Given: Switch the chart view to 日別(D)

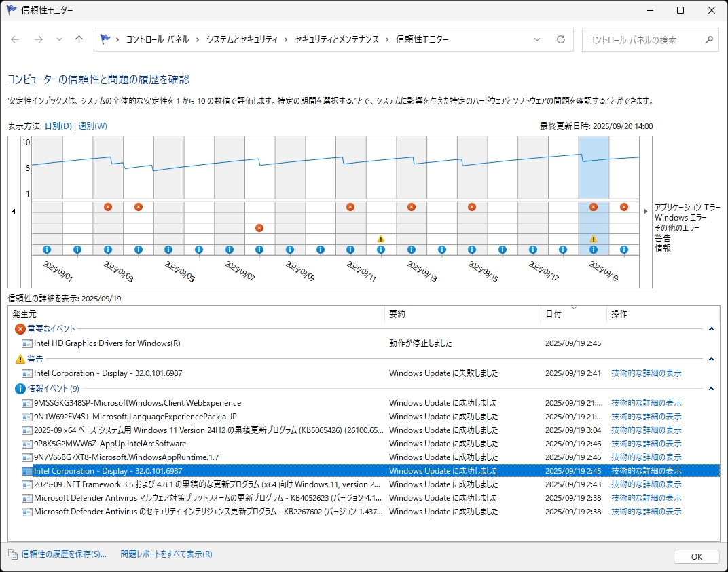Looking at the screenshot, I should [x=58, y=126].
